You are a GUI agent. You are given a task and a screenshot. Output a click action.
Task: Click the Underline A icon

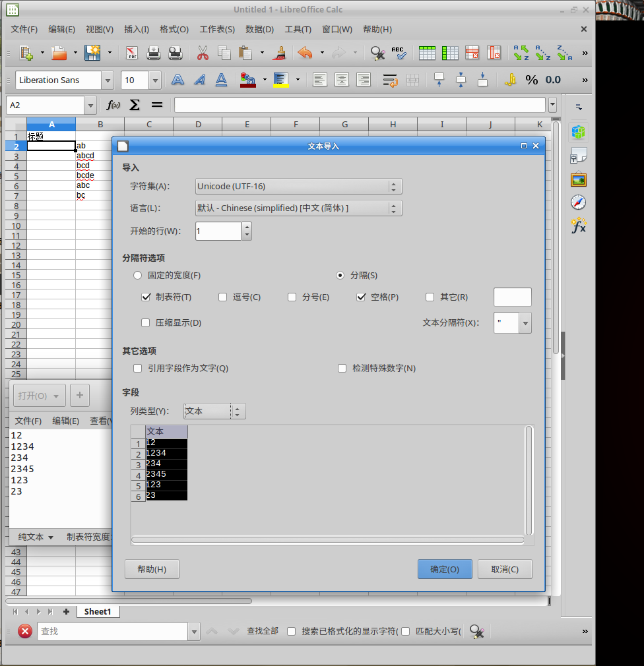click(x=222, y=80)
